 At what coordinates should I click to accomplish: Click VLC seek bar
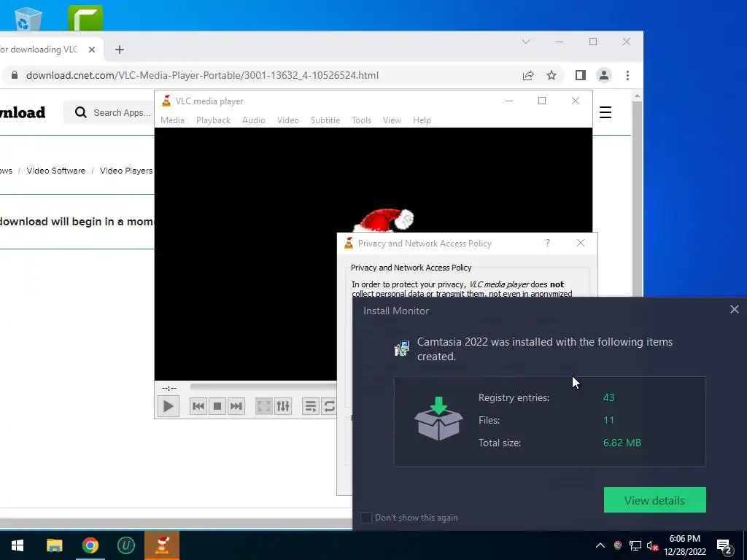(x=263, y=386)
